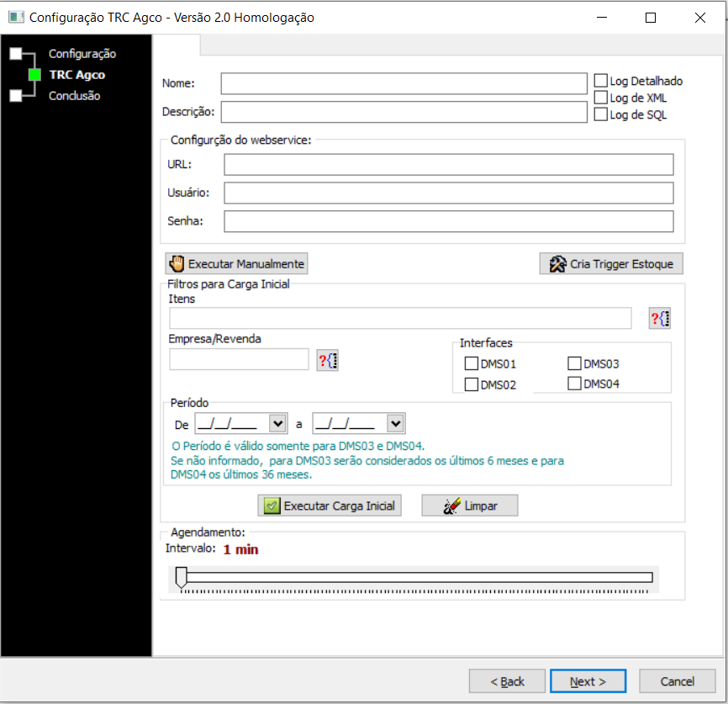Check the DMS02 interface
The width and height of the screenshot is (728, 704).
[x=472, y=384]
